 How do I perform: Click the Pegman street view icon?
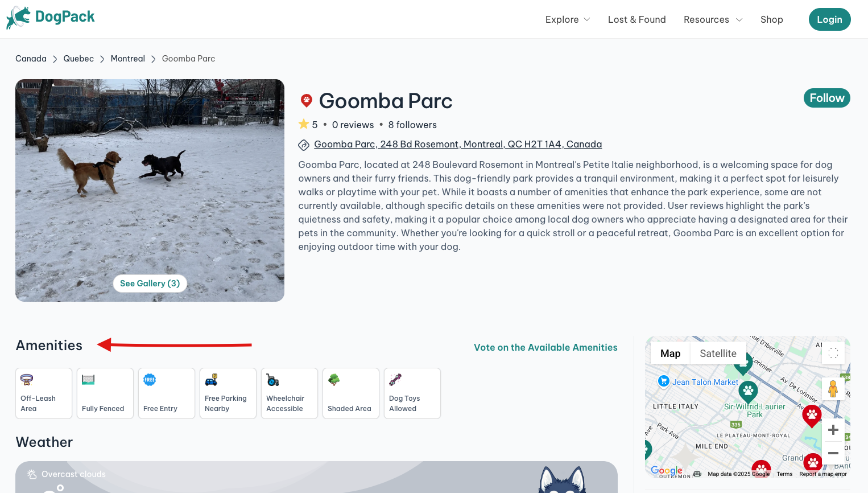click(833, 389)
